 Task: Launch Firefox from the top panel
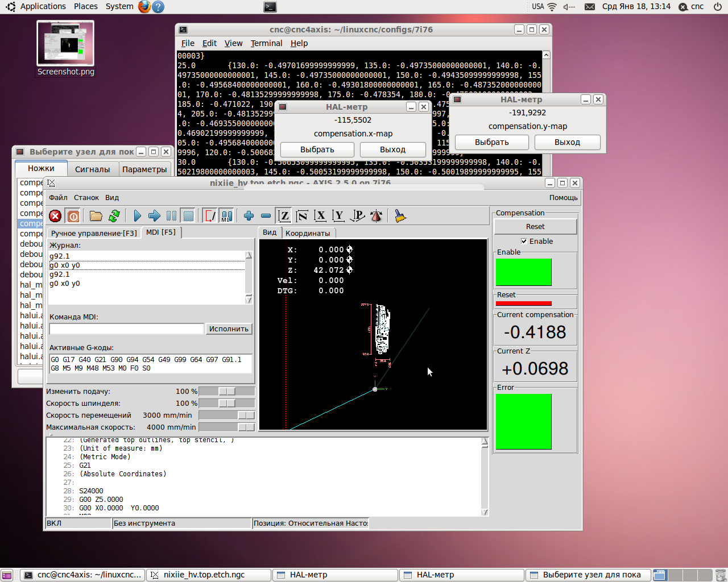tap(144, 7)
